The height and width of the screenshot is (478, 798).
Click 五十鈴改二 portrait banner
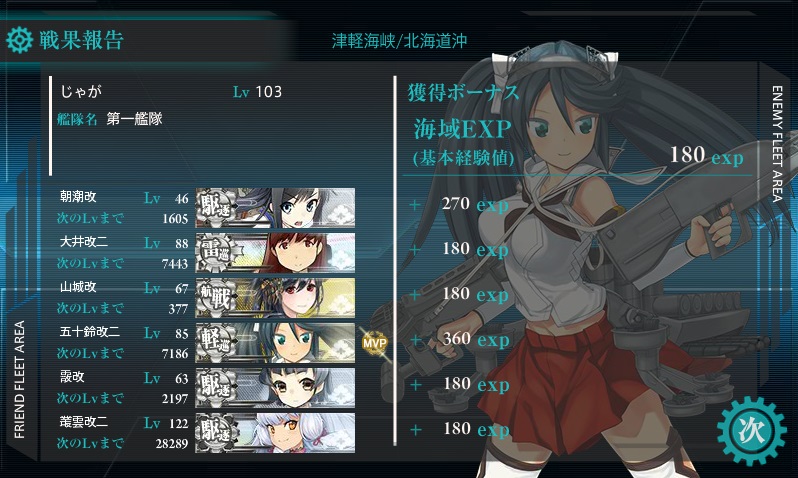click(275, 343)
